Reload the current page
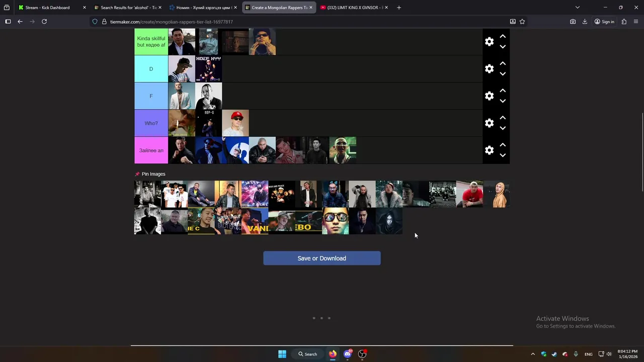Screen dimensions: 644x362 tap(44, 22)
